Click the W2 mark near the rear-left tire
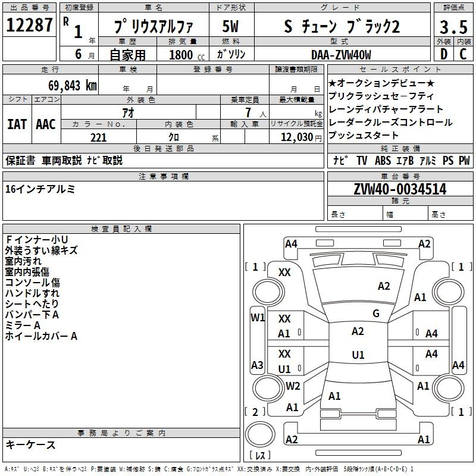Screen dimensions: 476x476 pos(293,386)
